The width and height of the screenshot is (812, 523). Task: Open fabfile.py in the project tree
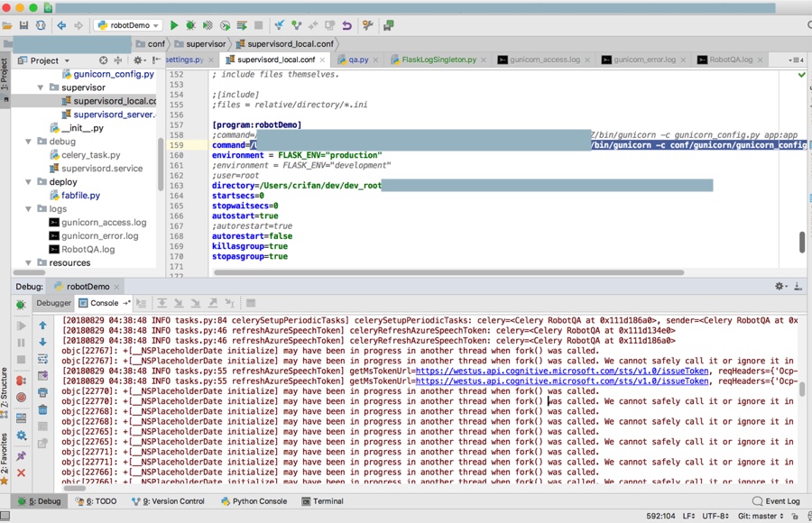pos(80,196)
